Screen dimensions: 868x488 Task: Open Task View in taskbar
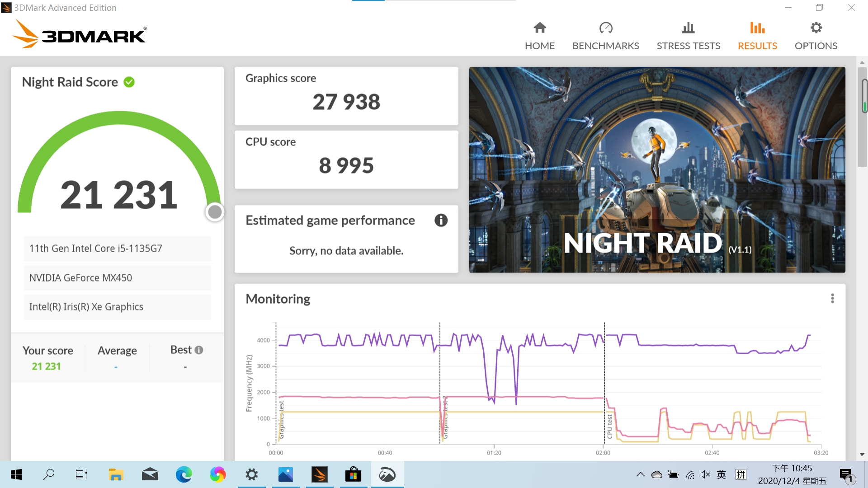[x=81, y=474]
